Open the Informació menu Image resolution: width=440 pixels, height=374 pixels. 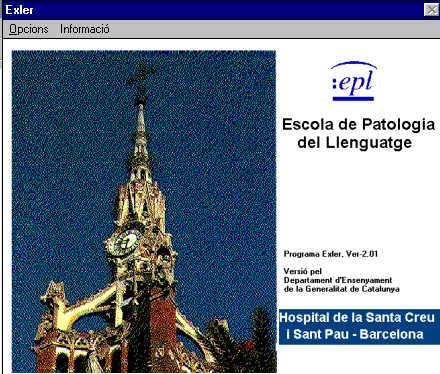tap(85, 29)
